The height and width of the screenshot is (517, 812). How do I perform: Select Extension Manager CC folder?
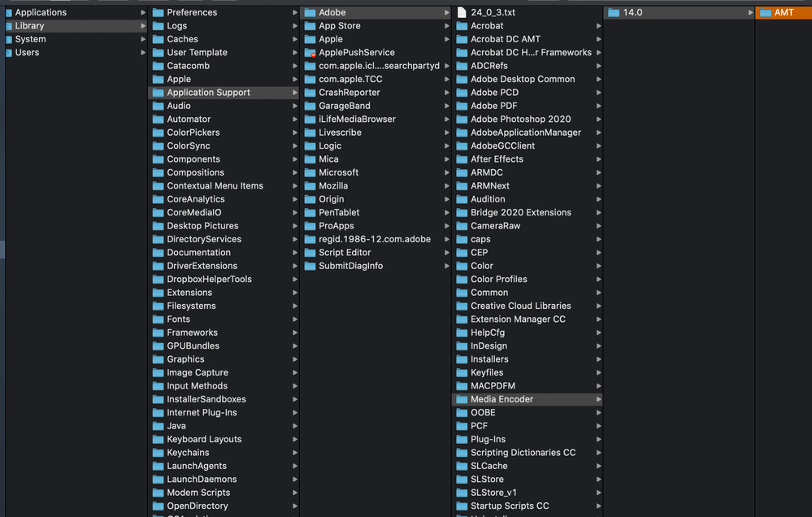528,319
